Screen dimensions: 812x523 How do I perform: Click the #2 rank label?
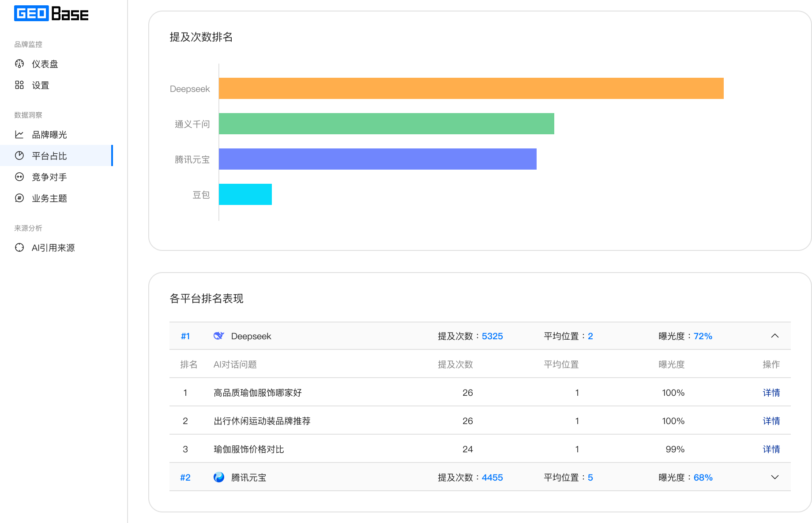point(185,477)
